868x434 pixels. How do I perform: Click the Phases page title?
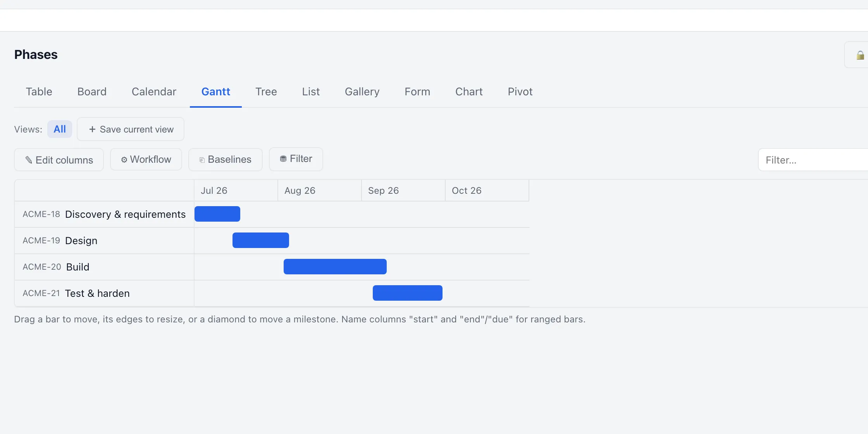pyautogui.click(x=36, y=55)
